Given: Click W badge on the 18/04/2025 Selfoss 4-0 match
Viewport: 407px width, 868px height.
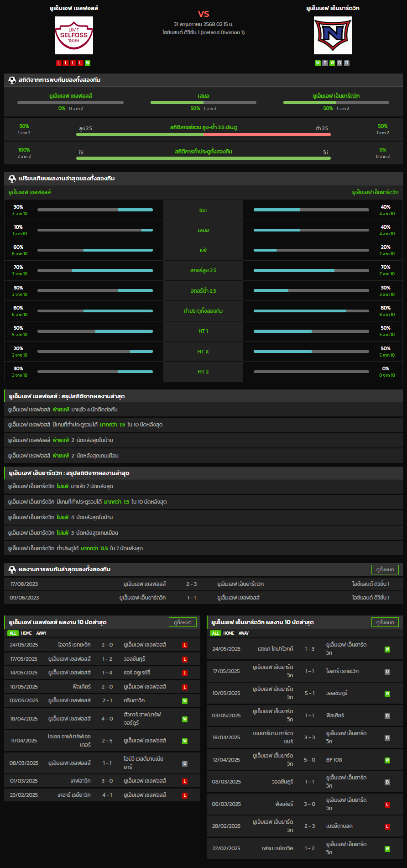Looking at the screenshot, I should tap(185, 719).
